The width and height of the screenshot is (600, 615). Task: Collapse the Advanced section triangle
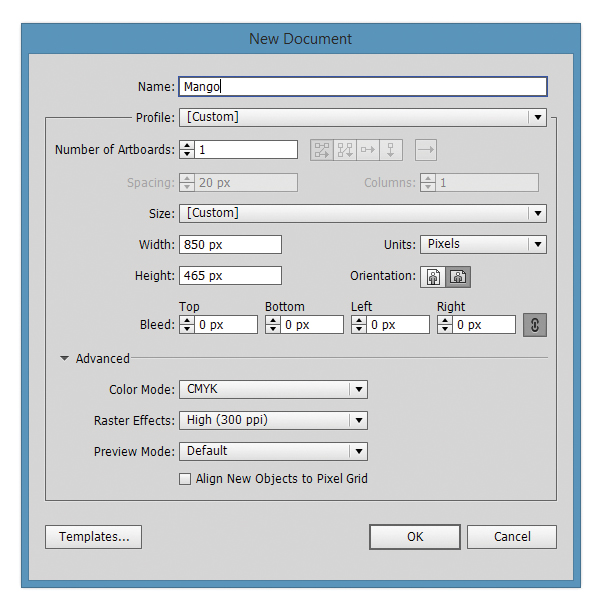tap(64, 358)
